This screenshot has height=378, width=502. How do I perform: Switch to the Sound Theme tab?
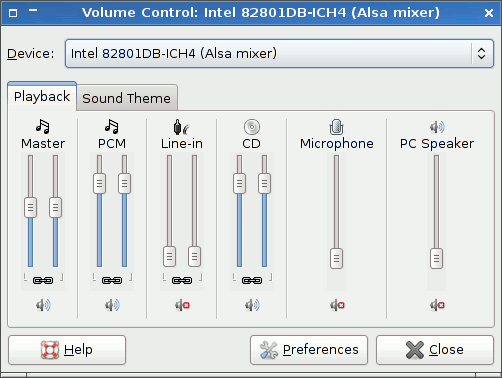pyautogui.click(x=127, y=98)
